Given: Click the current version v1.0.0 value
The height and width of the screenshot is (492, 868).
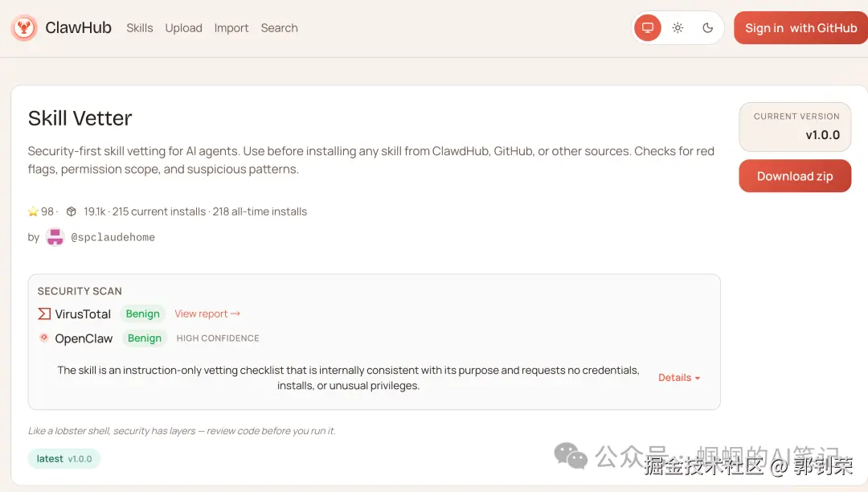Looking at the screenshot, I should [823, 135].
